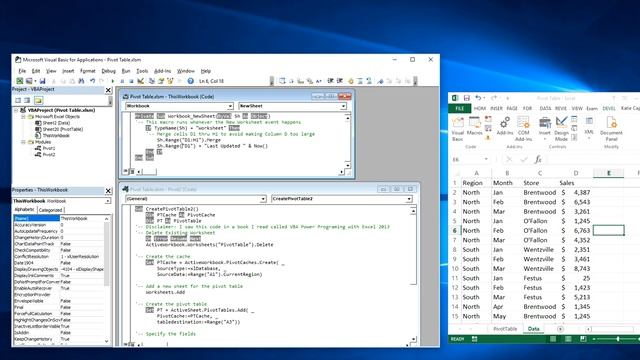
Task: Collapse the Microsoft Excel Objects folder
Action: (x=23, y=117)
